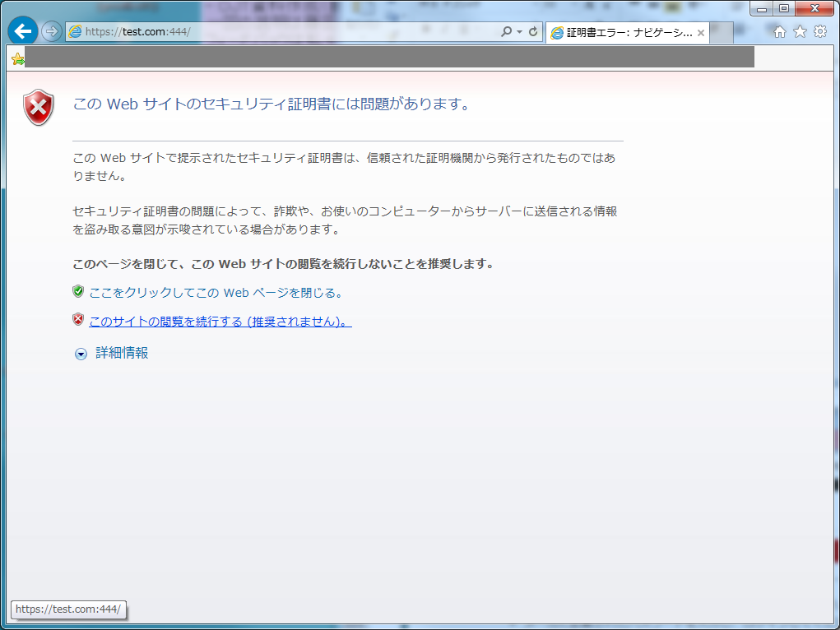Screen dimensions: 840x630
Task: Close the 証明書エラー tab
Action: point(701,33)
